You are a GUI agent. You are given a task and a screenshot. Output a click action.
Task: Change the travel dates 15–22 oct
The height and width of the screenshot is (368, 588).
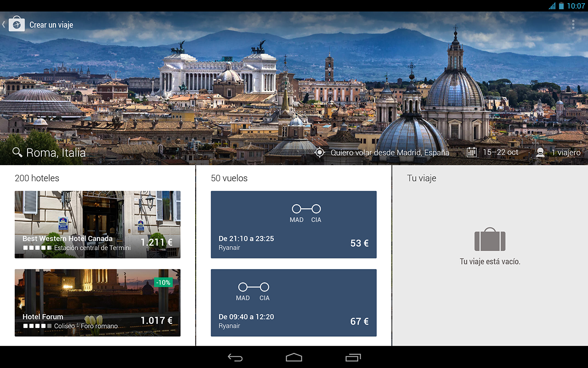500,152
